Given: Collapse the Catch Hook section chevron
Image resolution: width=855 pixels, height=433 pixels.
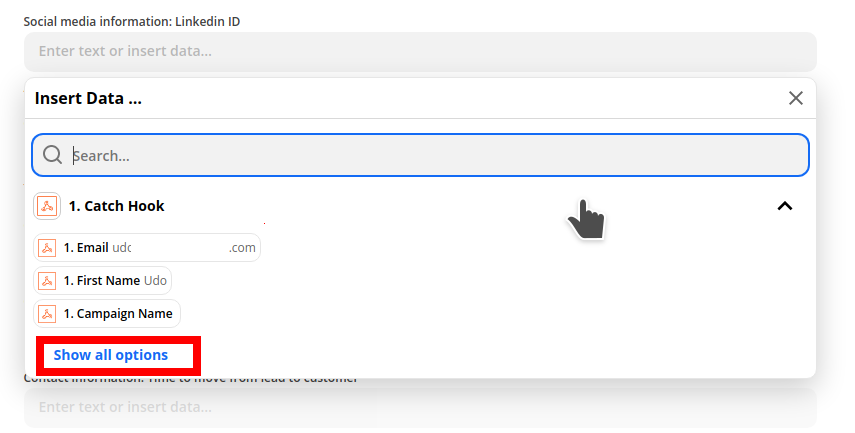Looking at the screenshot, I should [785, 206].
